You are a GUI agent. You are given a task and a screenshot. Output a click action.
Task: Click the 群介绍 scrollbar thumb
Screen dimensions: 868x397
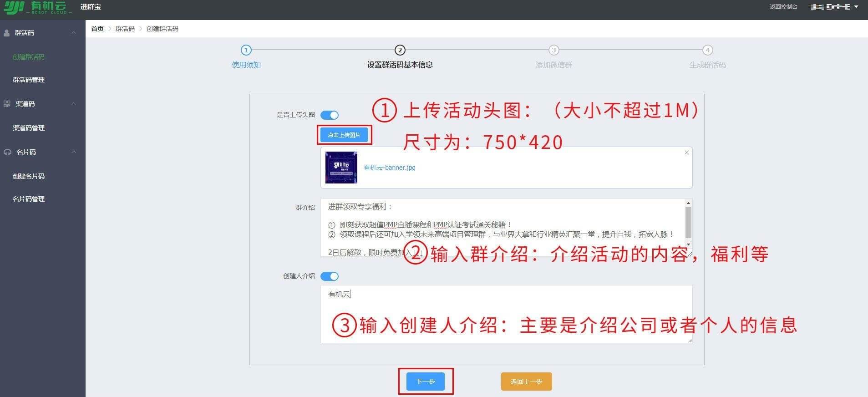click(x=688, y=223)
